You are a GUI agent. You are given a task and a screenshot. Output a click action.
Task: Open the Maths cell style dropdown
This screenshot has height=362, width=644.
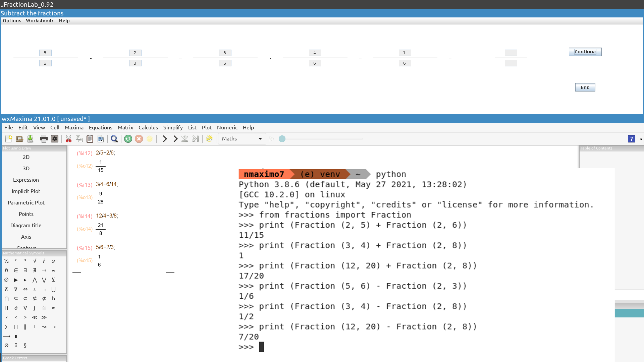(242, 139)
